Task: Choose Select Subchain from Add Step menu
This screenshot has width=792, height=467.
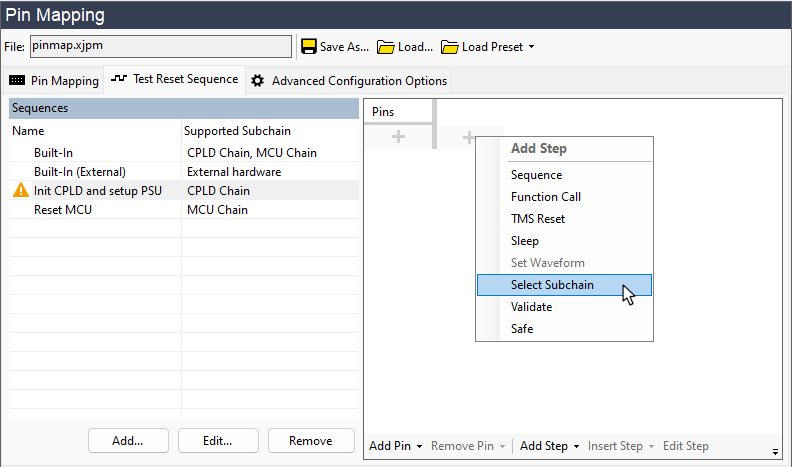Action: 552,285
